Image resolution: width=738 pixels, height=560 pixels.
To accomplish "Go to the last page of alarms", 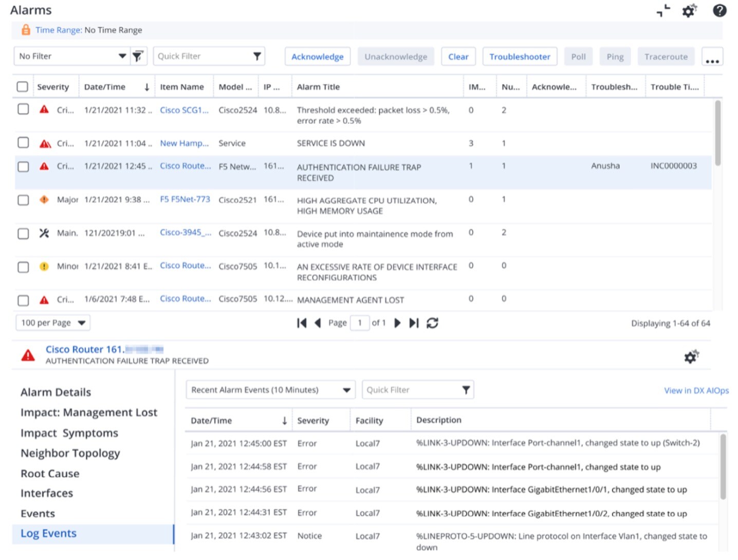I will click(414, 323).
